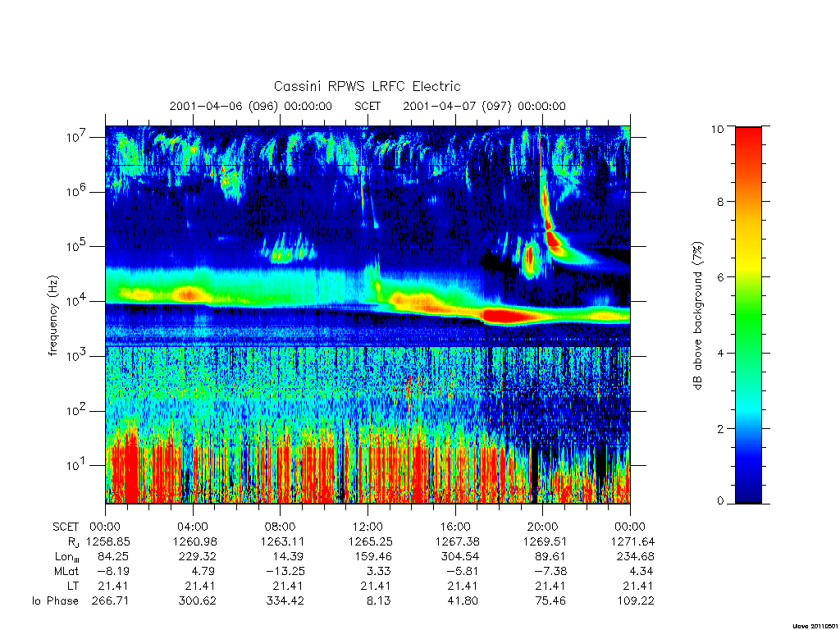840x630 pixels.
Task: Click the SCET time label 08:00
Action: [x=281, y=527]
